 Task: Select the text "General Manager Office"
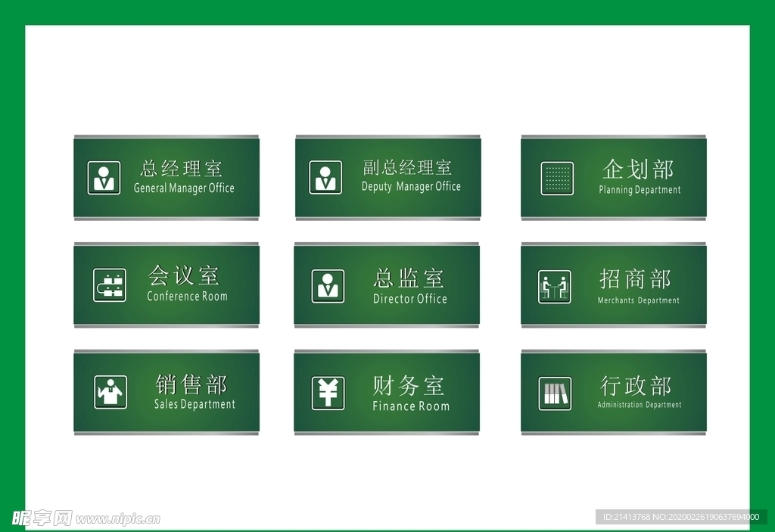tap(184, 188)
